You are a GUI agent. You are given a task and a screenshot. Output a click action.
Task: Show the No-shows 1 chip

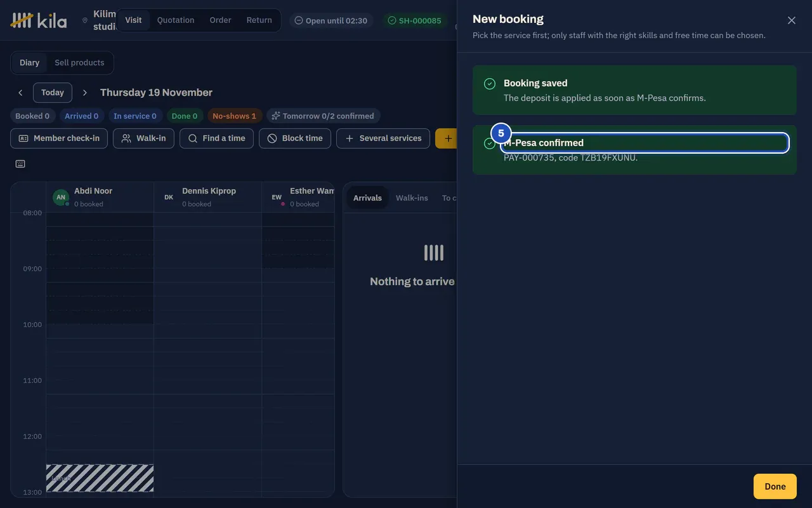click(234, 116)
